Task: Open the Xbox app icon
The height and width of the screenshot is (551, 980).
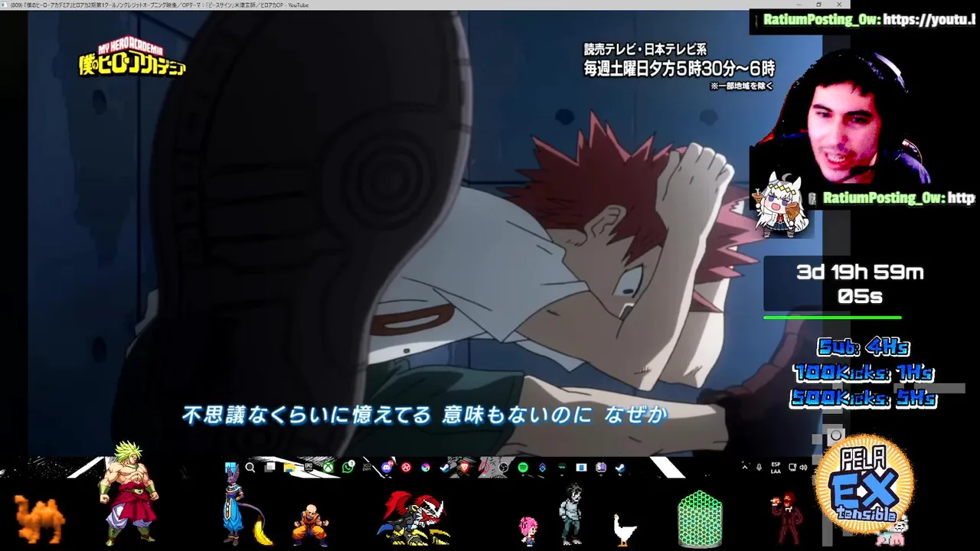Action: tap(328, 468)
